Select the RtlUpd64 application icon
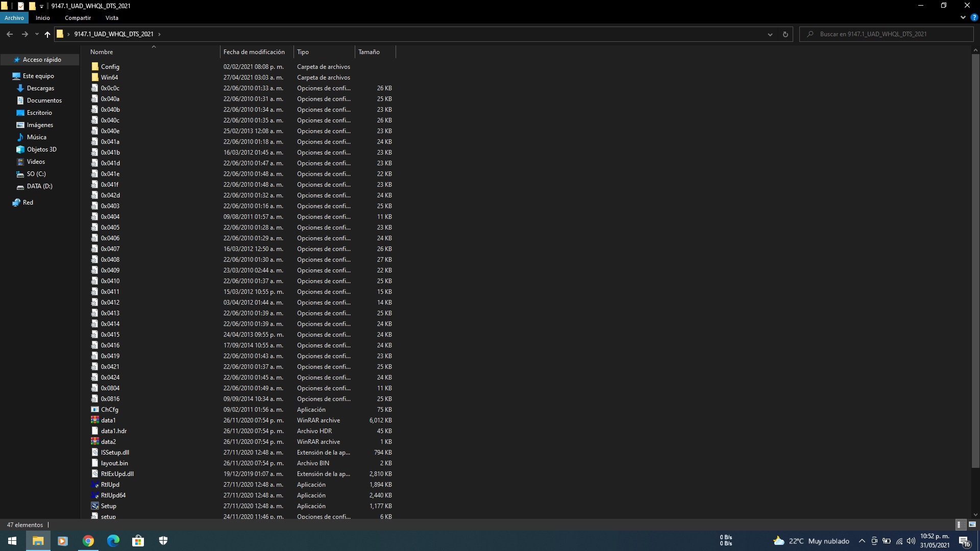980x551 pixels. (95, 495)
